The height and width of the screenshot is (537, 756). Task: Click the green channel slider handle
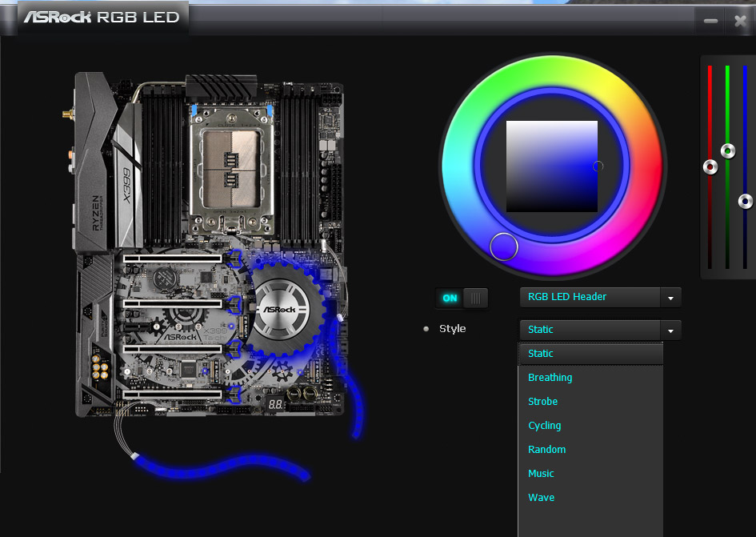tap(728, 150)
